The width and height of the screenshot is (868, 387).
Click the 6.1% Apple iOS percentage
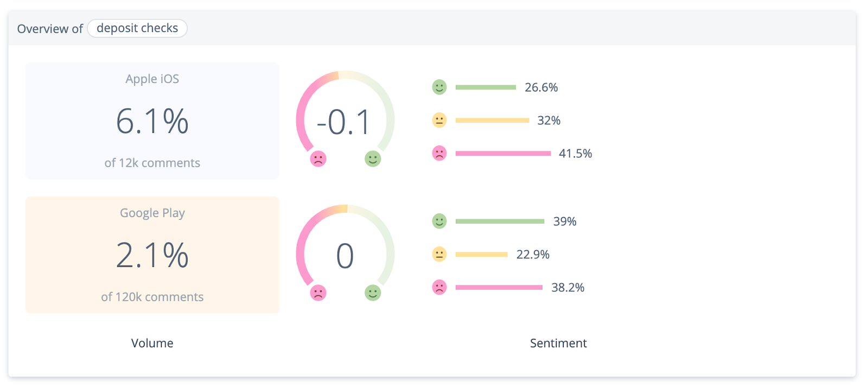pyautogui.click(x=152, y=122)
